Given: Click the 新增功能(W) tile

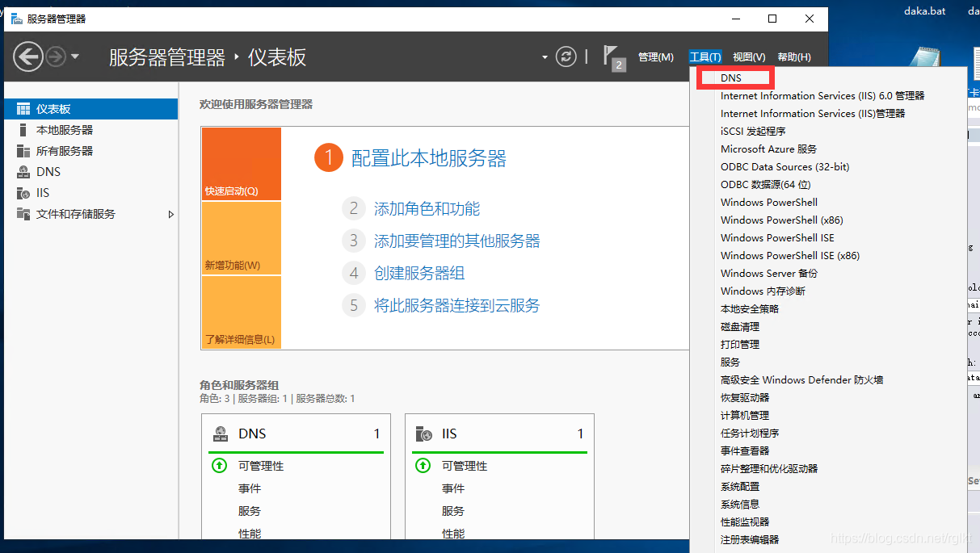Looking at the screenshot, I should (x=242, y=238).
